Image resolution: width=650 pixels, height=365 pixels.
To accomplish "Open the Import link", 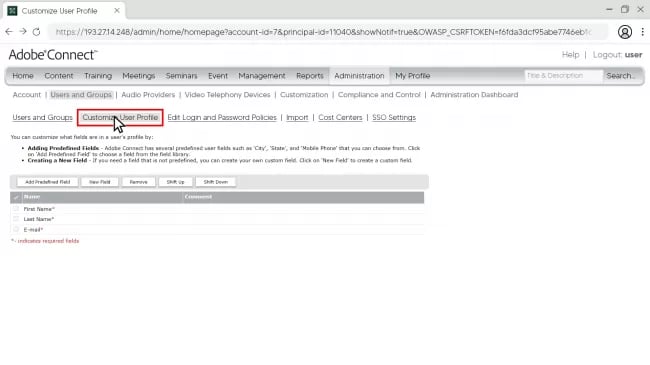I will (297, 117).
